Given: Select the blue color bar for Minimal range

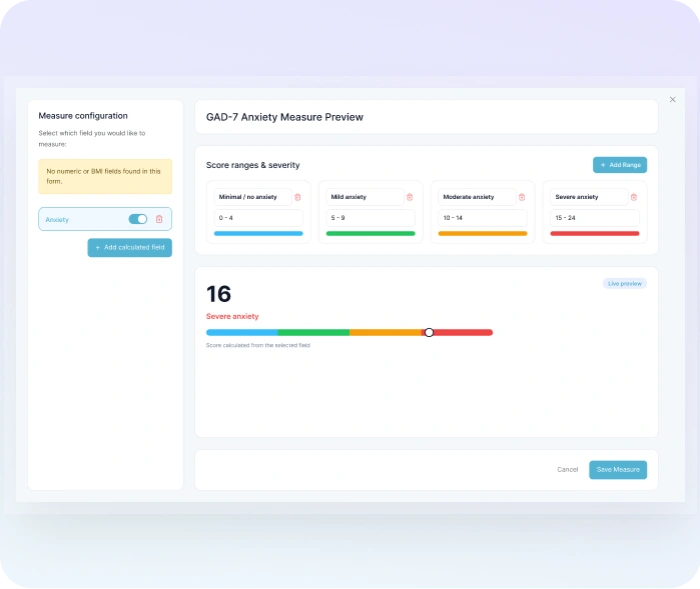Looking at the screenshot, I should point(258,233).
